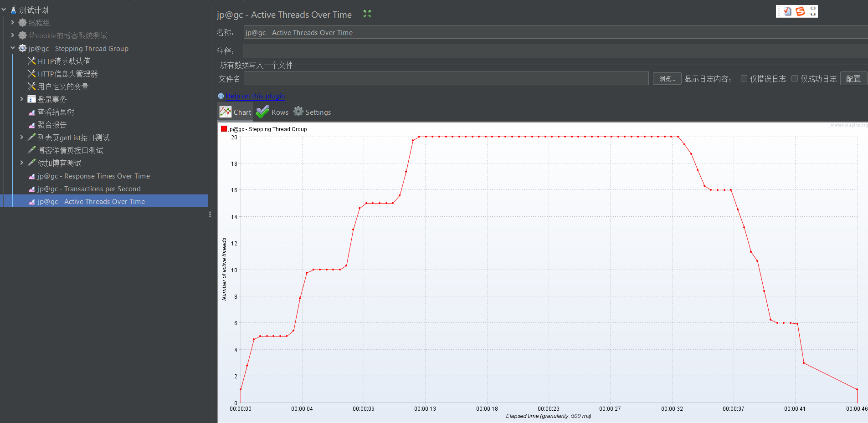Click the split pane divider handle dots
The image size is (868, 423).
(210, 214)
